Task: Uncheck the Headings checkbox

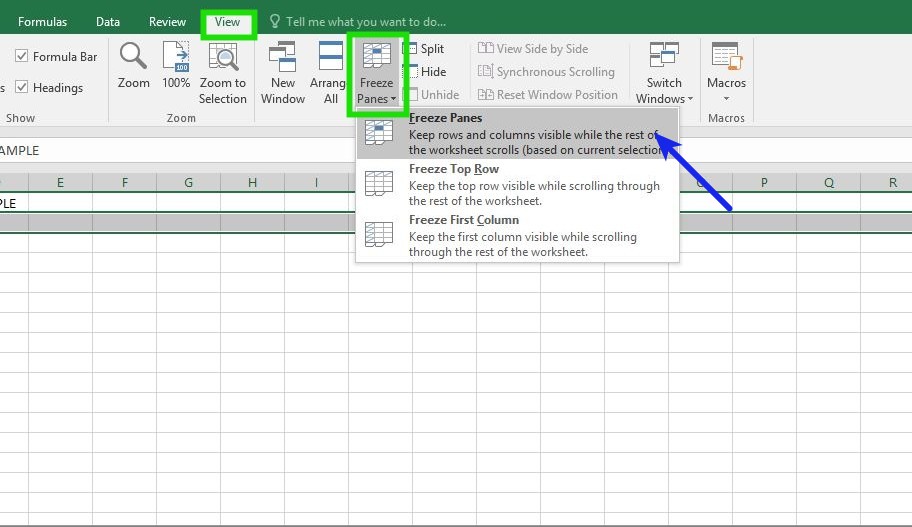Action: [x=22, y=87]
